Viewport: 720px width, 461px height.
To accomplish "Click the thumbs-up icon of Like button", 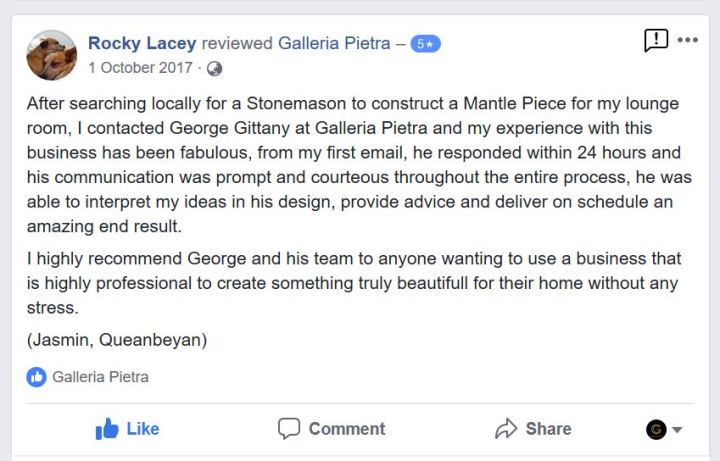I will (x=107, y=429).
